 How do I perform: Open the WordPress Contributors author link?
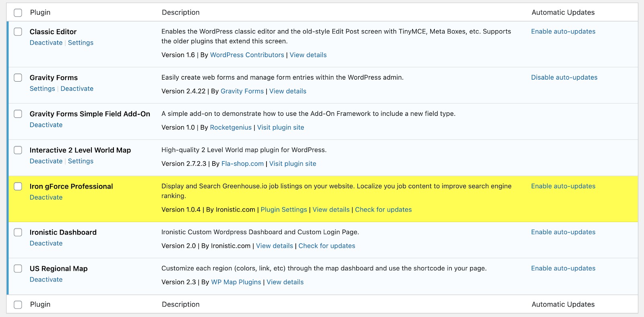[247, 55]
